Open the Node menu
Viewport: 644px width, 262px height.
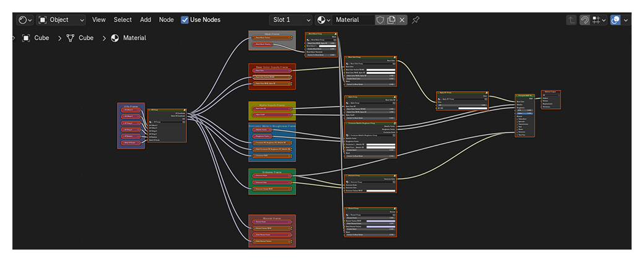pos(166,20)
